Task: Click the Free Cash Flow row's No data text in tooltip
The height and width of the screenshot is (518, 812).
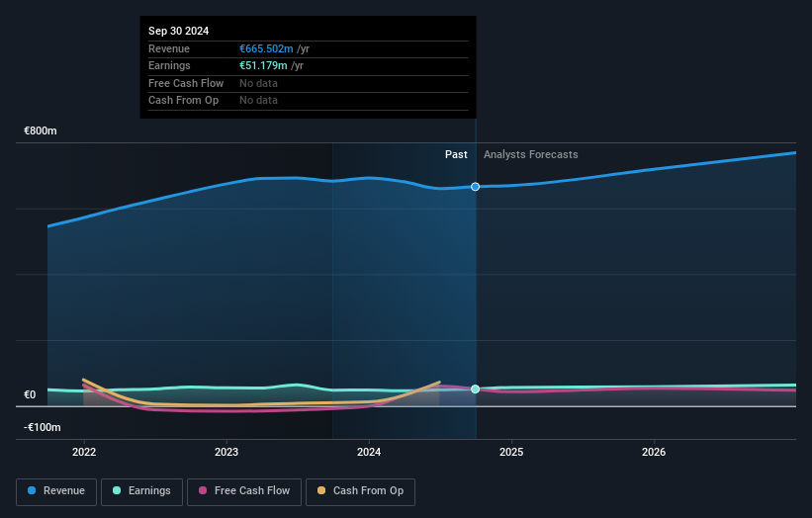Action: [x=258, y=83]
